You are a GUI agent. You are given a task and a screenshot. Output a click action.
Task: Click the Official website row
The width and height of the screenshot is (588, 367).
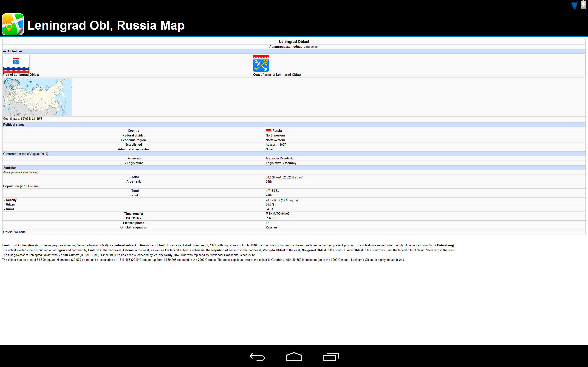(x=14, y=232)
